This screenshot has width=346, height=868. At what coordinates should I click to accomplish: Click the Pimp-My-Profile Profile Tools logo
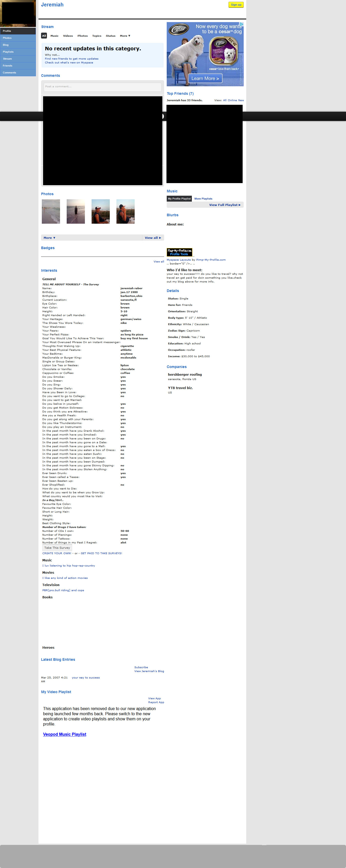[179, 252]
